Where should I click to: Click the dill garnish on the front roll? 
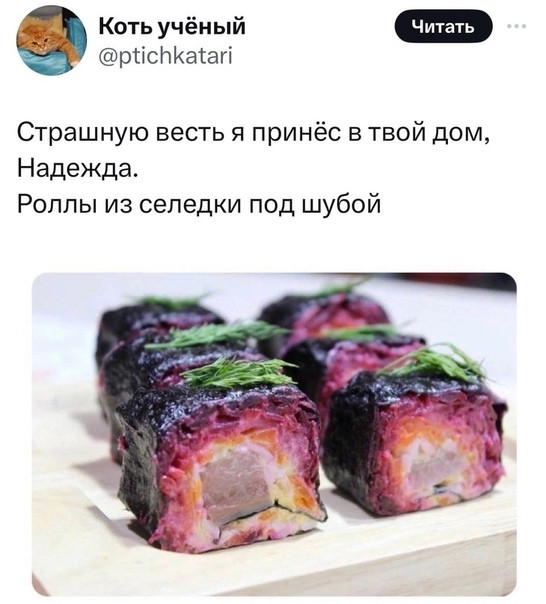[x=239, y=372]
